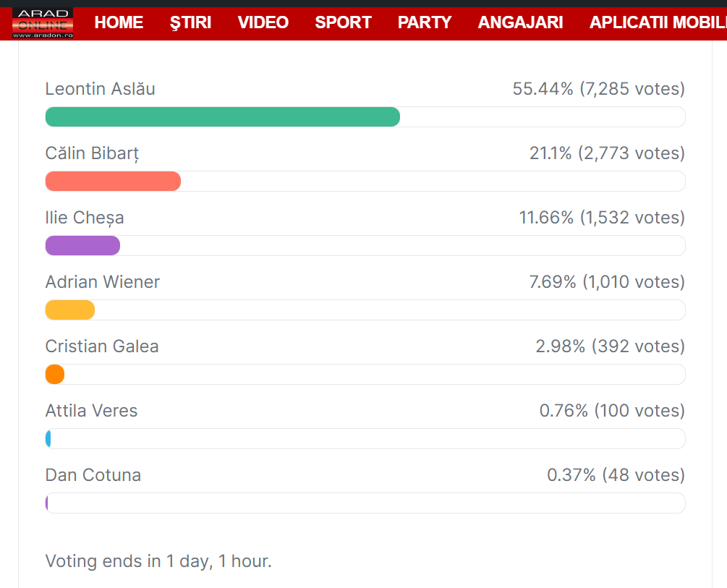This screenshot has height=588, width=727.
Task: Open the HOME menu item
Action: (x=119, y=22)
